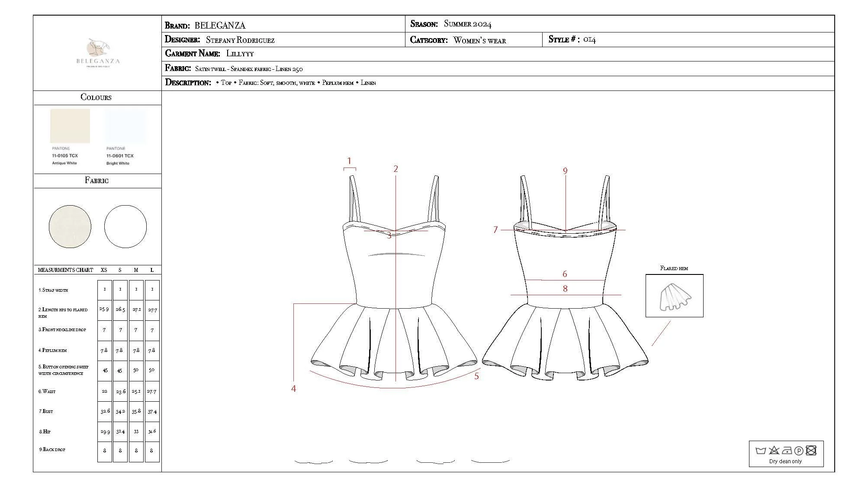
Task: Open the Measurements Chart header
Action: point(65,269)
